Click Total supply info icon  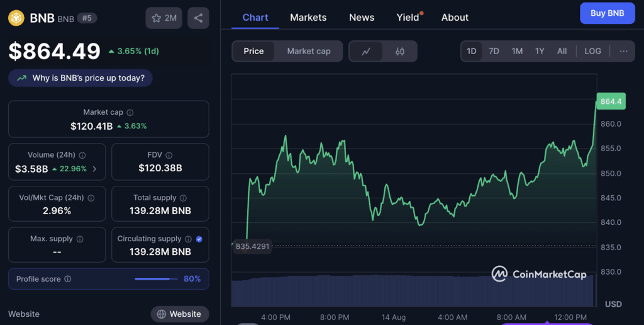click(x=183, y=198)
